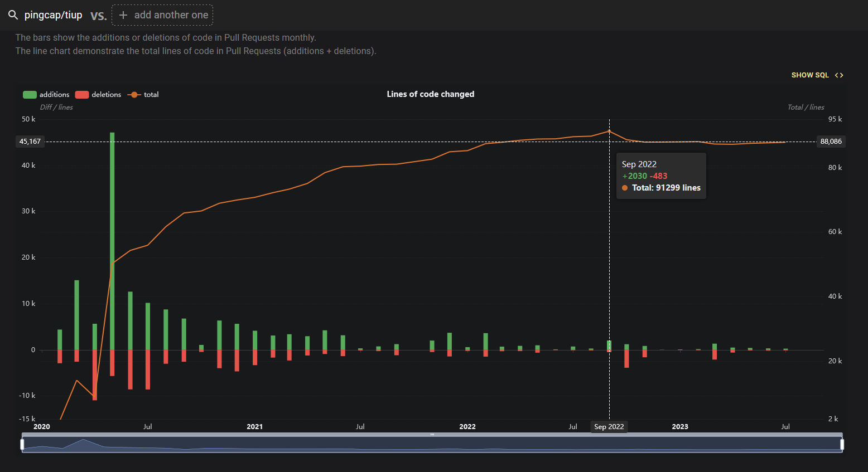Click the tallest green additions bar
This screenshot has height=472, width=868.
tap(112, 241)
